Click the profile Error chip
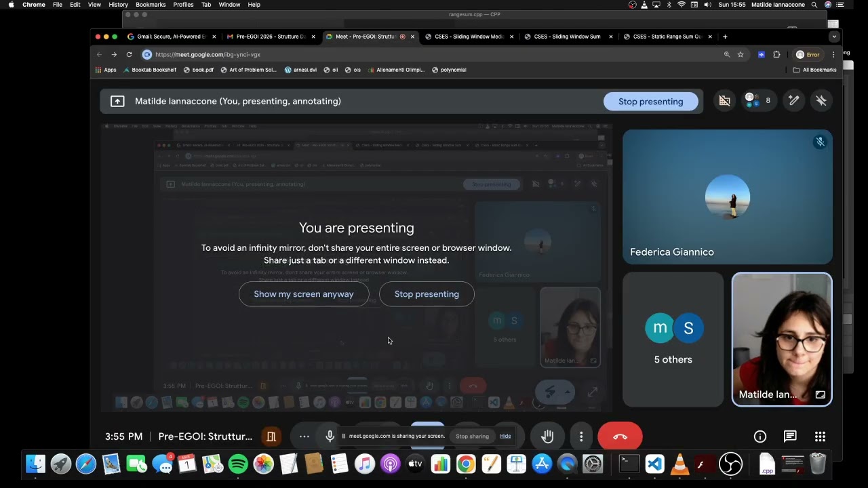This screenshot has height=488, width=868. [x=808, y=54]
